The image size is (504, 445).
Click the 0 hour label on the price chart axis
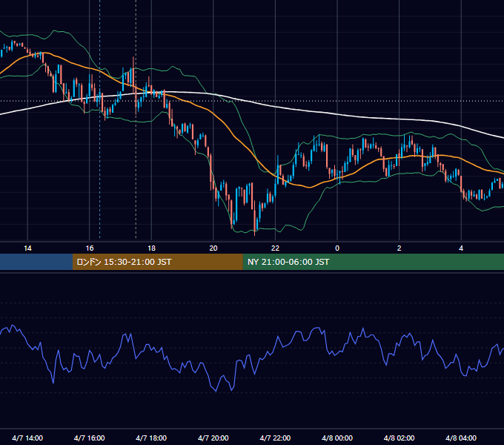337,248
